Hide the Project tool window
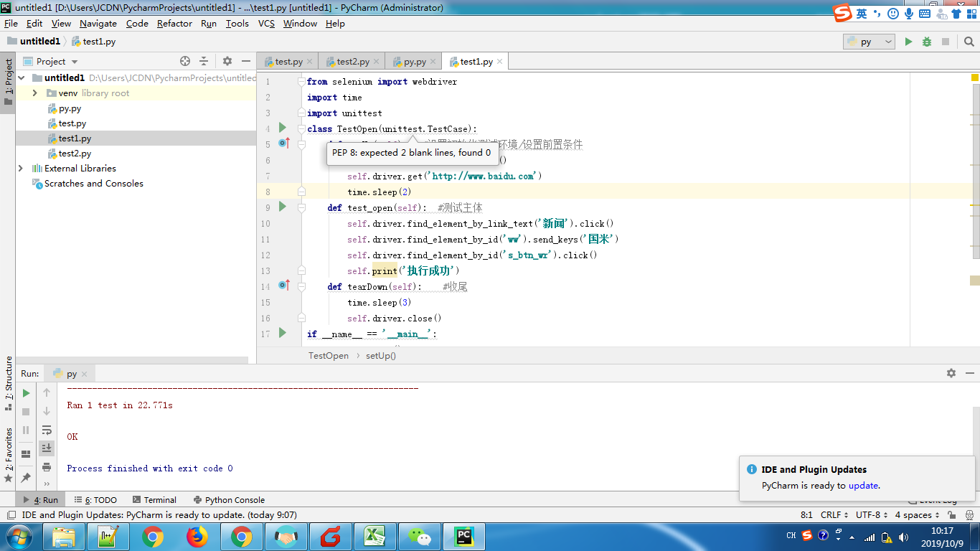980x551 pixels. pos(246,61)
